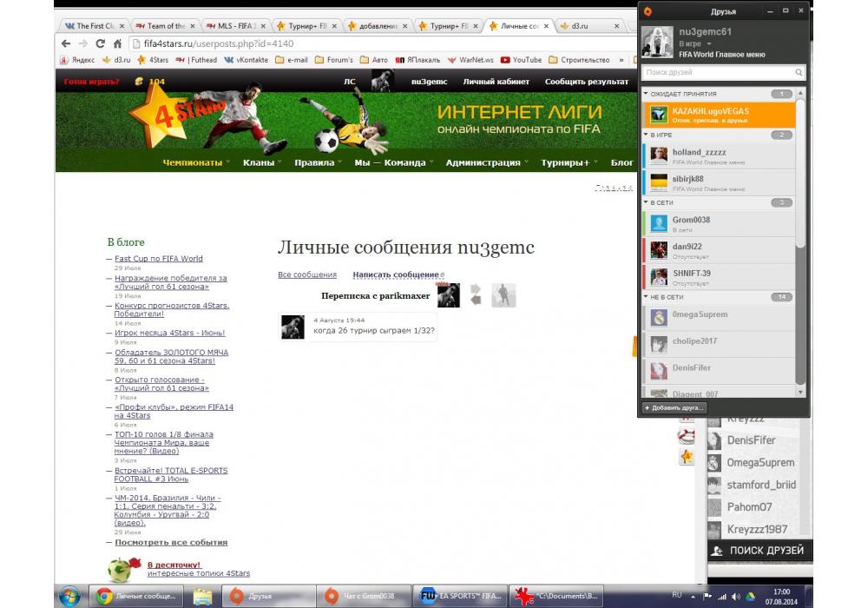
Task: Go to browser home page icon
Action: tap(117, 43)
